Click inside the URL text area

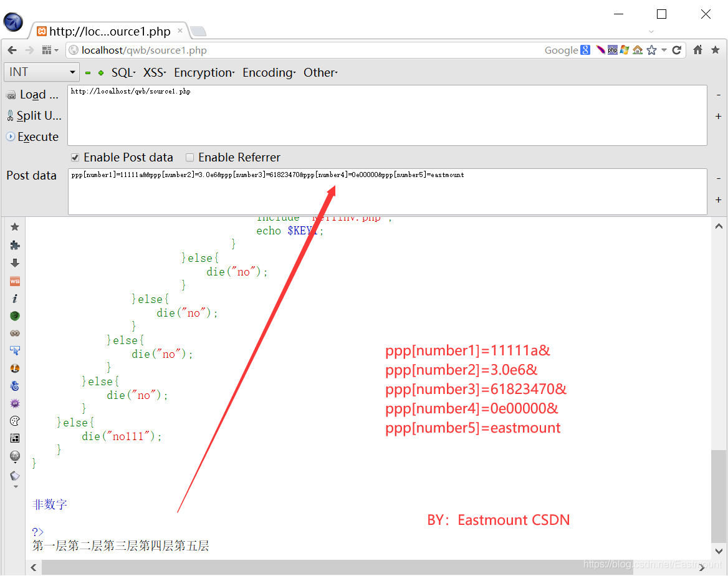pyautogui.click(x=387, y=115)
